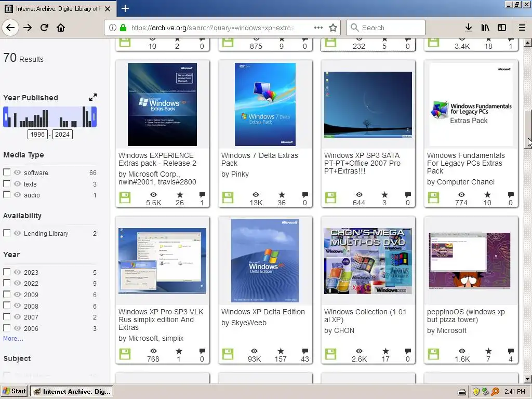The image size is (532, 399).
Task: Select the Internet Archive taskbar button
Action: (72, 392)
